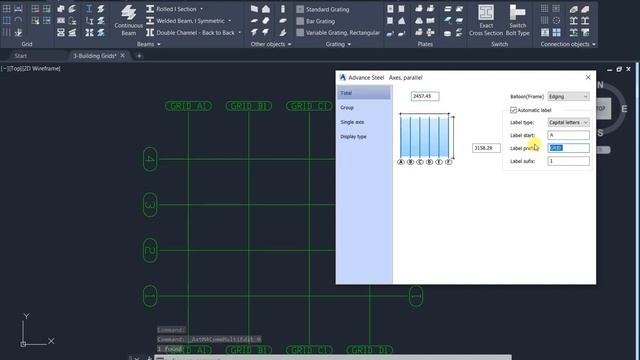
Task: Expand the Other objects panel
Action: pyautogui.click(x=271, y=44)
